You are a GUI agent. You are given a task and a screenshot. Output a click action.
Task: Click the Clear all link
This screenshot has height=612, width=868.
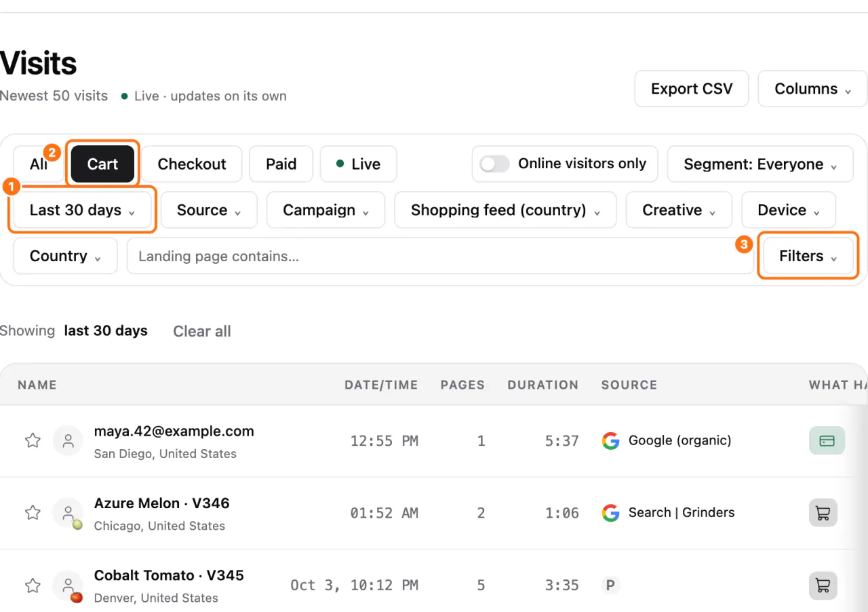[x=202, y=332]
